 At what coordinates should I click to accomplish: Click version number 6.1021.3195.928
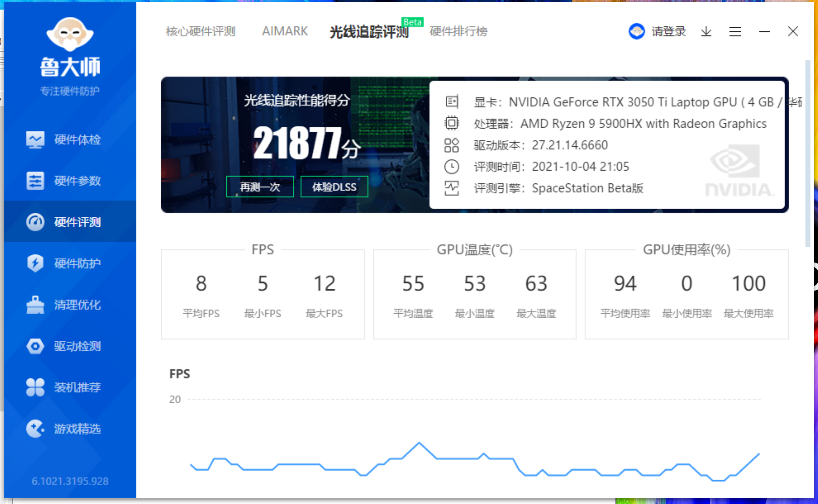70,481
